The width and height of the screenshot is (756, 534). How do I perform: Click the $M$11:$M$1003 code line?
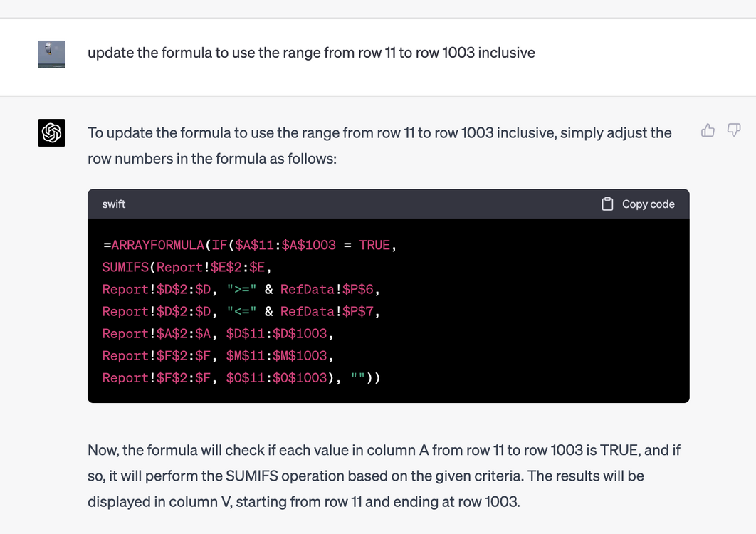[218, 356]
